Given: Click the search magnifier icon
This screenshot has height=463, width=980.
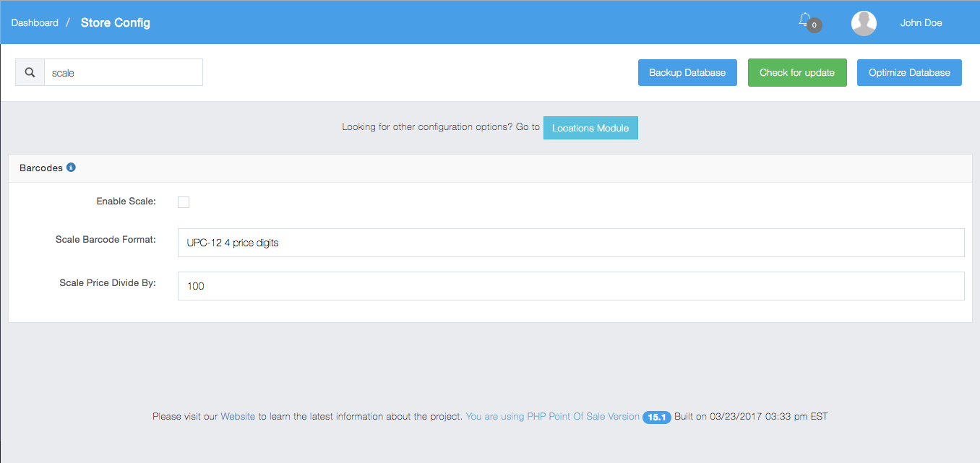Looking at the screenshot, I should point(30,73).
